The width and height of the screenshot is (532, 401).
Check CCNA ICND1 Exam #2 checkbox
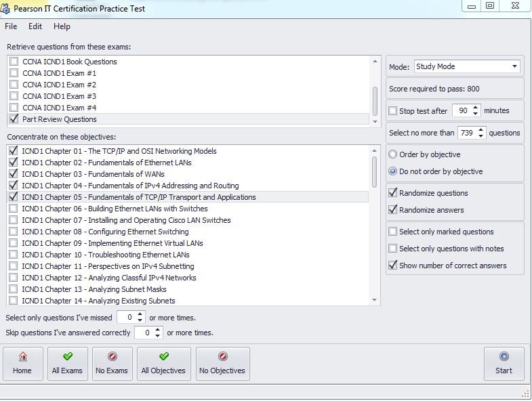(14, 85)
